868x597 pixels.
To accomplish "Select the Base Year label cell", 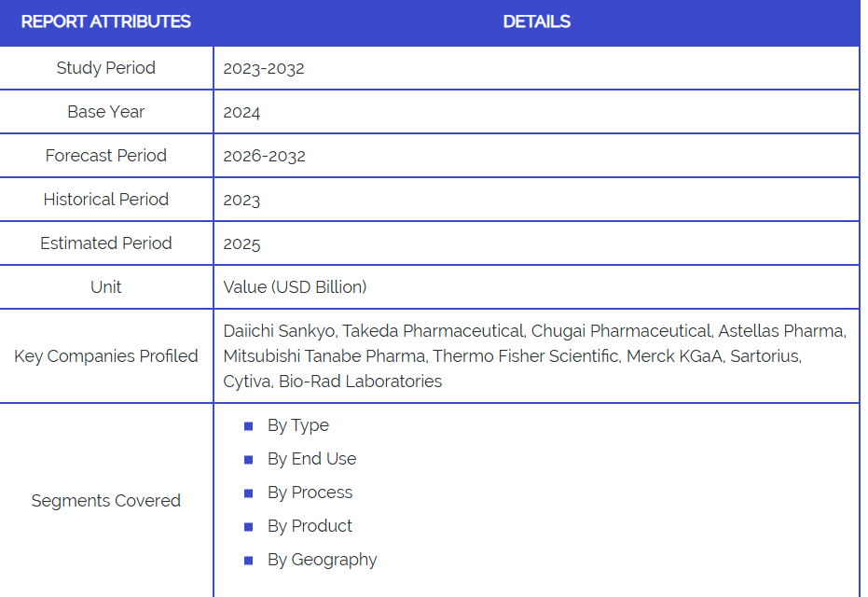I will click(106, 112).
